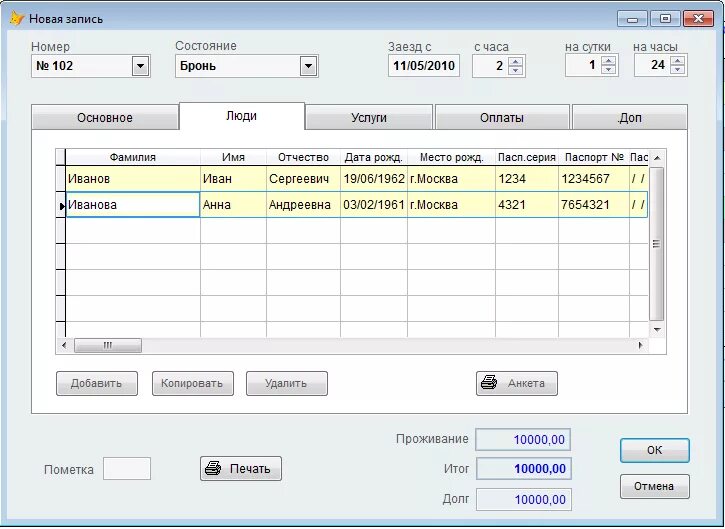
Task: Click birth date 19/06/1962 cell
Action: [x=374, y=178]
